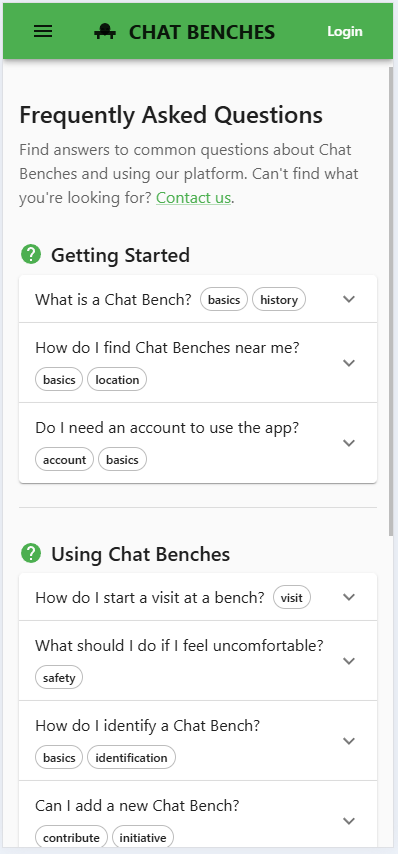Select the 'safety' tag chip
398x854 pixels.
[x=59, y=678]
